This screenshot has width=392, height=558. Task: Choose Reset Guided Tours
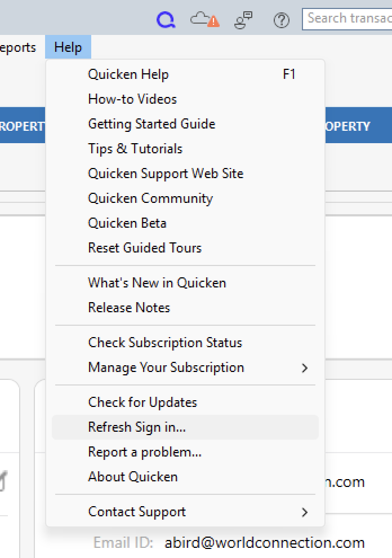(185, 248)
